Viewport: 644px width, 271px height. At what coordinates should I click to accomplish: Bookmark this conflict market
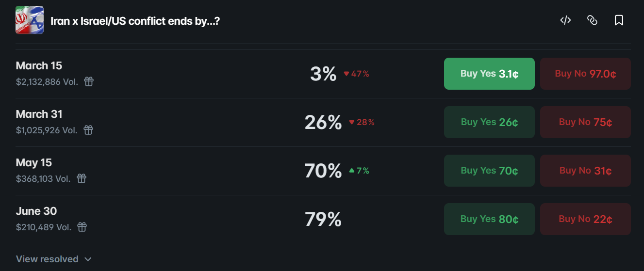click(x=619, y=20)
